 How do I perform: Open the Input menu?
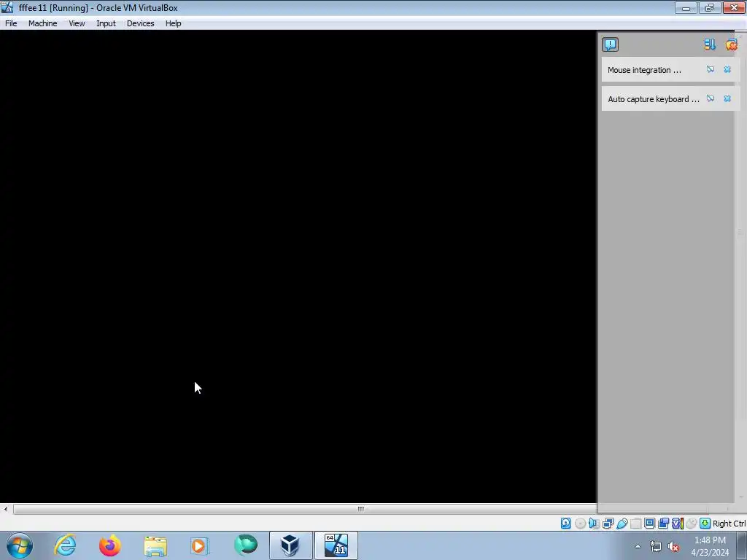pyautogui.click(x=106, y=23)
